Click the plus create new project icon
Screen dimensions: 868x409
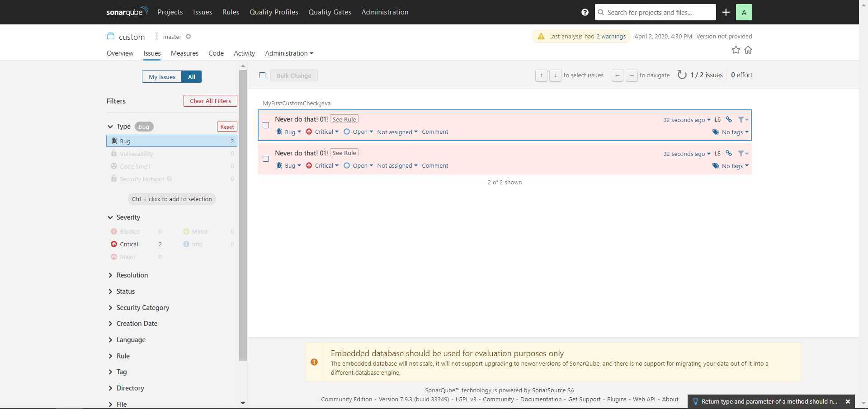click(x=726, y=12)
